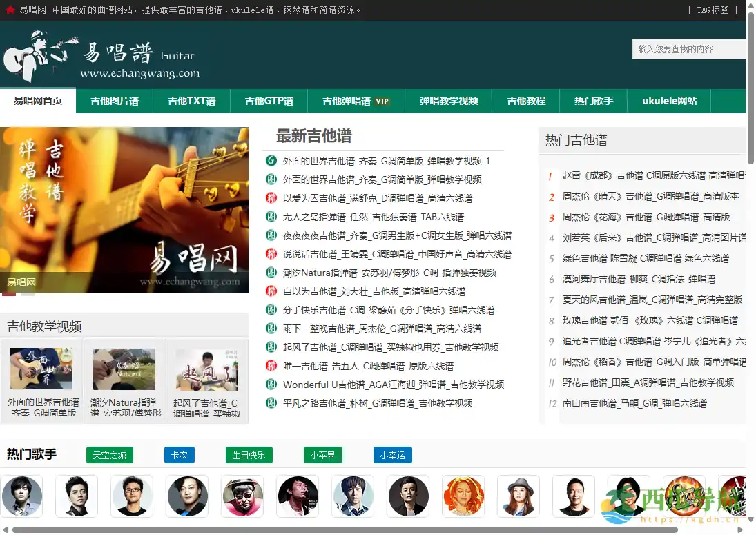Image resolution: width=756 pixels, height=535 pixels.
Task: Click the TAG标签 link in the top bar
Action: [x=712, y=10]
